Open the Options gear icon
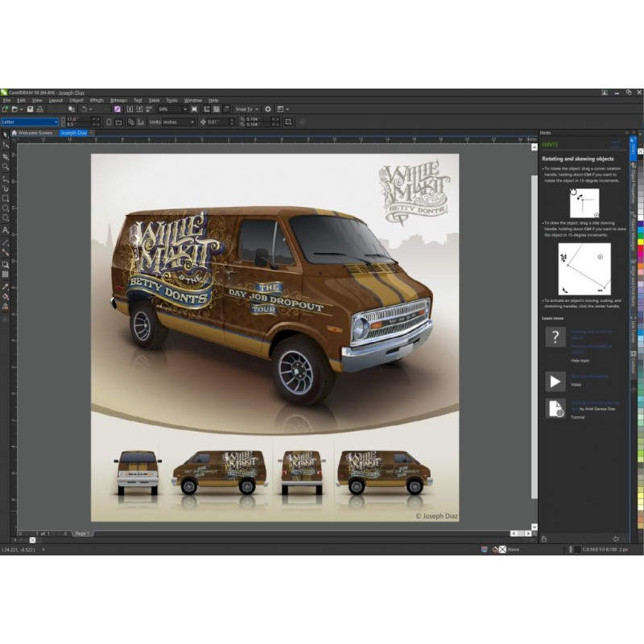This screenshot has height=644, width=644. 268,109
